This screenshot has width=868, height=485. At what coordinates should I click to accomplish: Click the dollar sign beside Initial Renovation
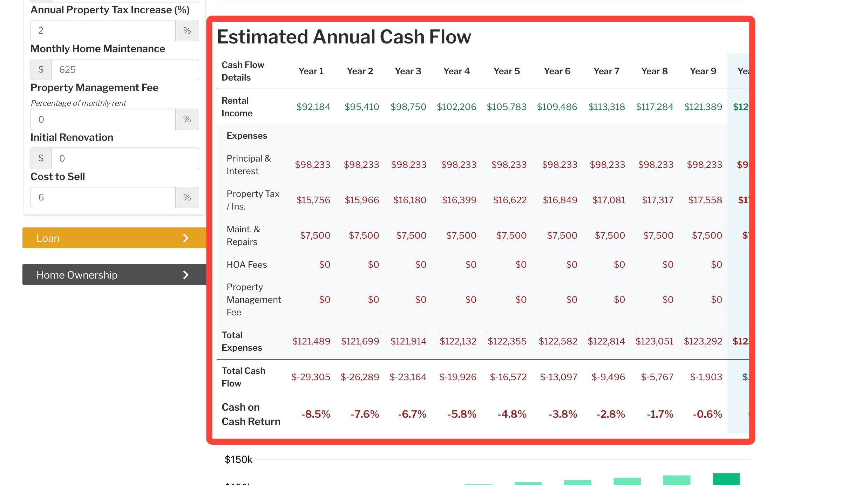point(41,158)
